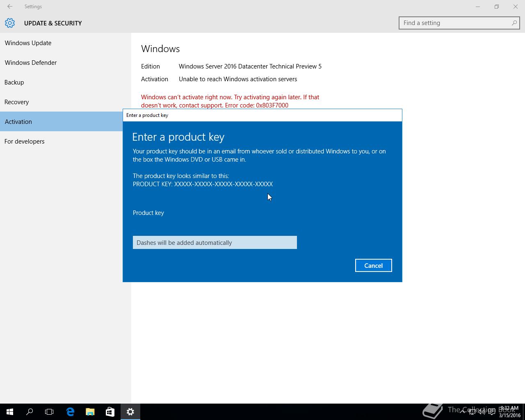Image resolution: width=525 pixels, height=420 pixels.
Task: Launch Microsoft Edge from taskbar
Action: [70, 412]
